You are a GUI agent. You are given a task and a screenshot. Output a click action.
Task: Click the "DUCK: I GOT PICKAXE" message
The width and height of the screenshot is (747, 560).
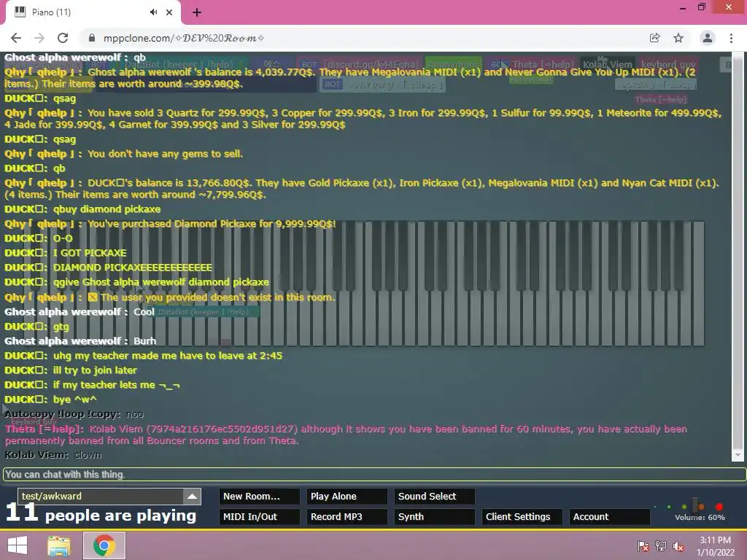click(x=65, y=253)
